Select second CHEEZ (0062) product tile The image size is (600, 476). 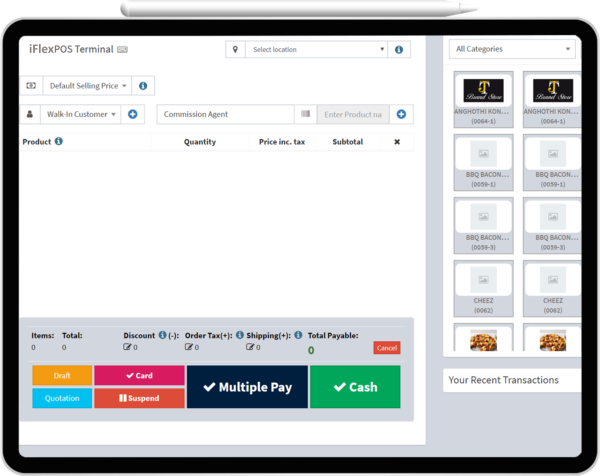pos(552,289)
